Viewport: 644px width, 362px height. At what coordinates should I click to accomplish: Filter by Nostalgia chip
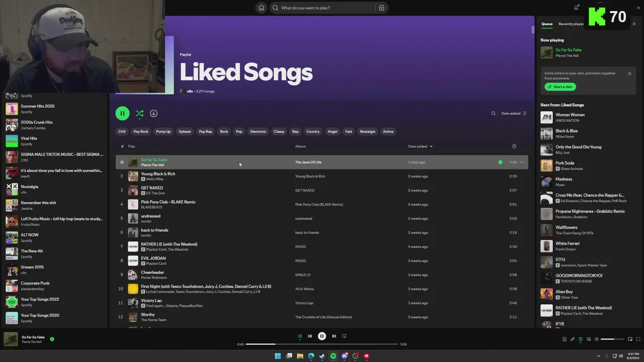coord(367,131)
